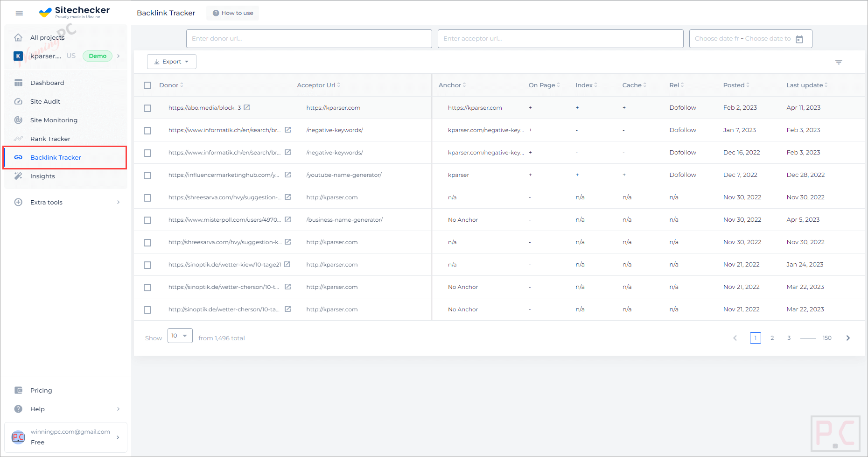Open the hamburger menu icon

click(19, 13)
